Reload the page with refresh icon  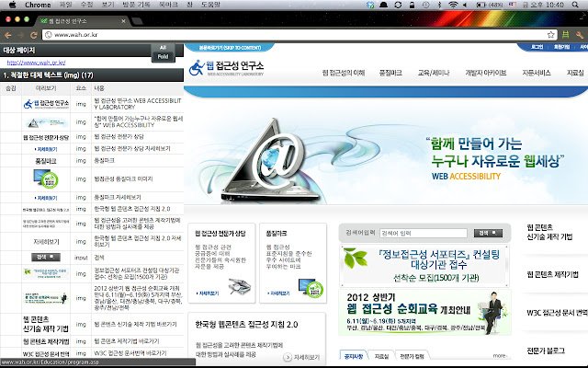click(x=34, y=35)
